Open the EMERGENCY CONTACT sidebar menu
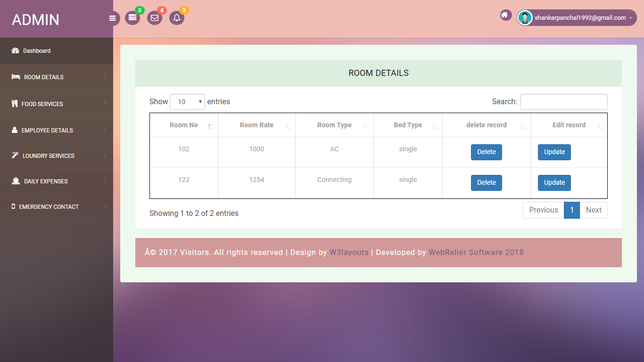 57,206
